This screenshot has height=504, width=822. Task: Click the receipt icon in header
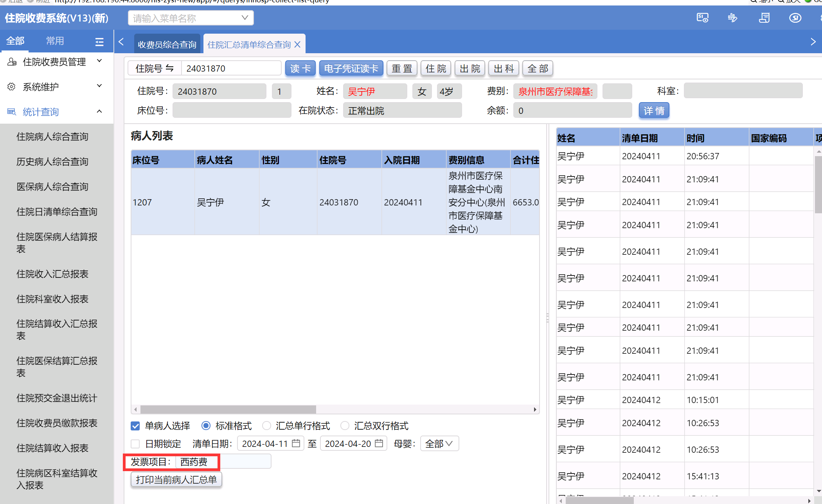764,18
